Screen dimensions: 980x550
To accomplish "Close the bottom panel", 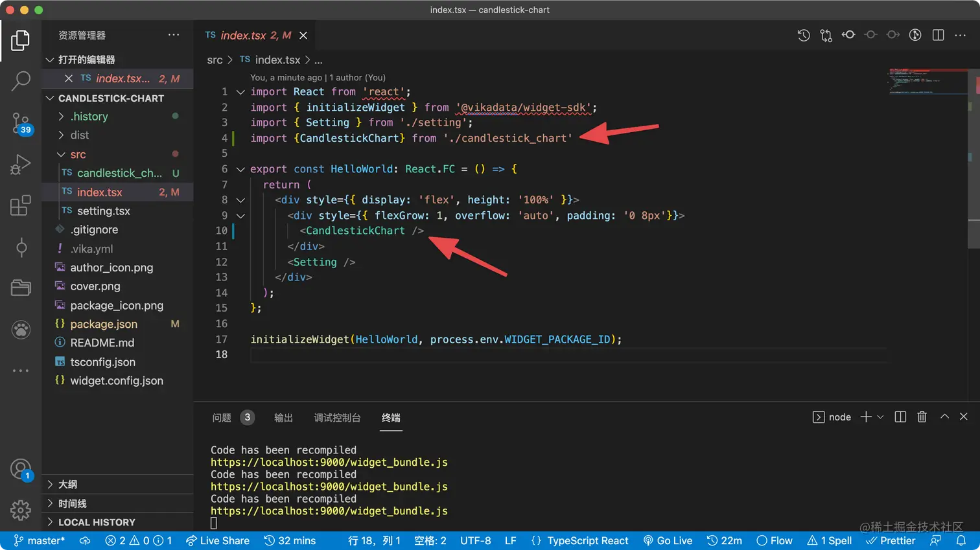I will coord(964,417).
